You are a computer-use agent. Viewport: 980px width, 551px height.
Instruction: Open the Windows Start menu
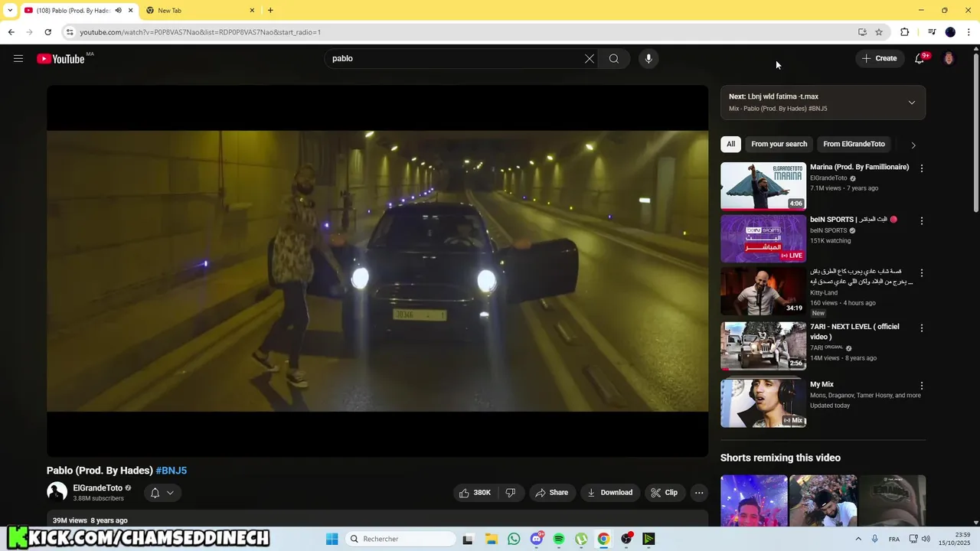pyautogui.click(x=332, y=539)
